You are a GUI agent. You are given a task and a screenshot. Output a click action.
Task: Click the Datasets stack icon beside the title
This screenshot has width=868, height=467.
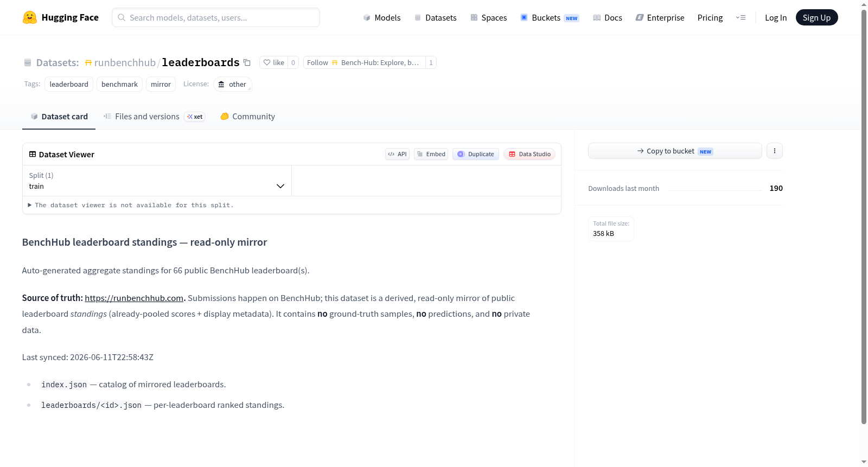pyautogui.click(x=28, y=63)
